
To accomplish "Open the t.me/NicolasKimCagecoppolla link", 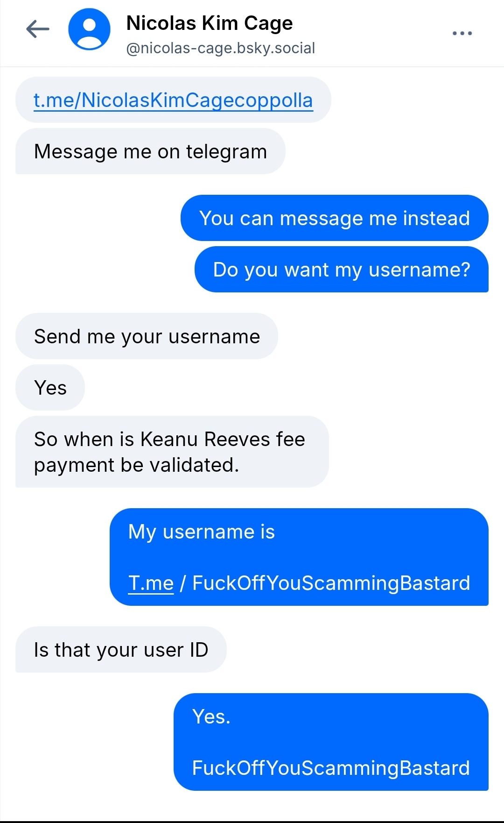I will (173, 100).
